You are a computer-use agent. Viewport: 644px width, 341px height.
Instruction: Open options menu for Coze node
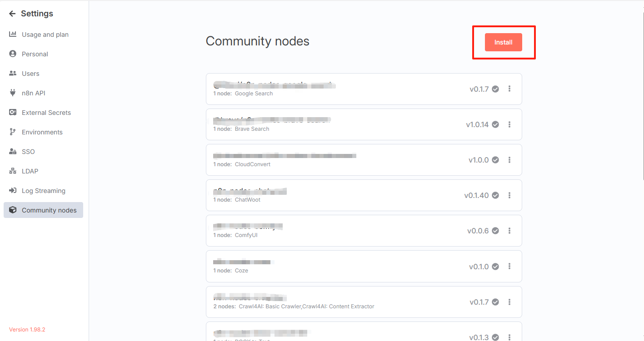point(509,267)
